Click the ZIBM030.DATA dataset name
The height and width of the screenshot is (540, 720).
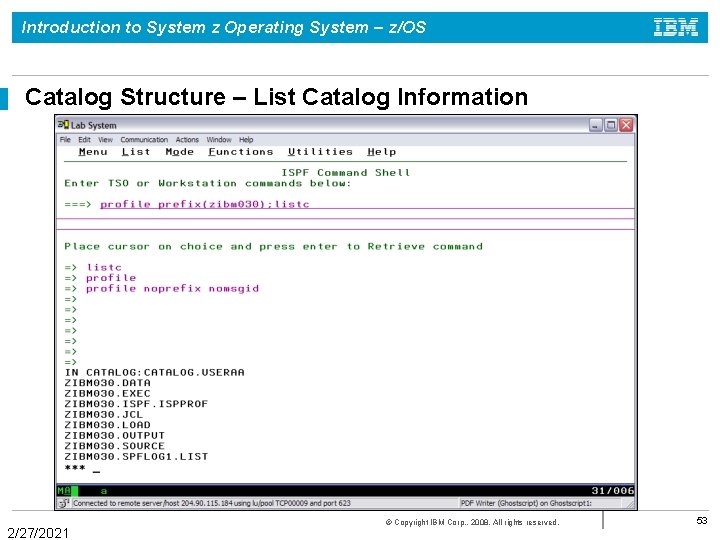coord(107,383)
